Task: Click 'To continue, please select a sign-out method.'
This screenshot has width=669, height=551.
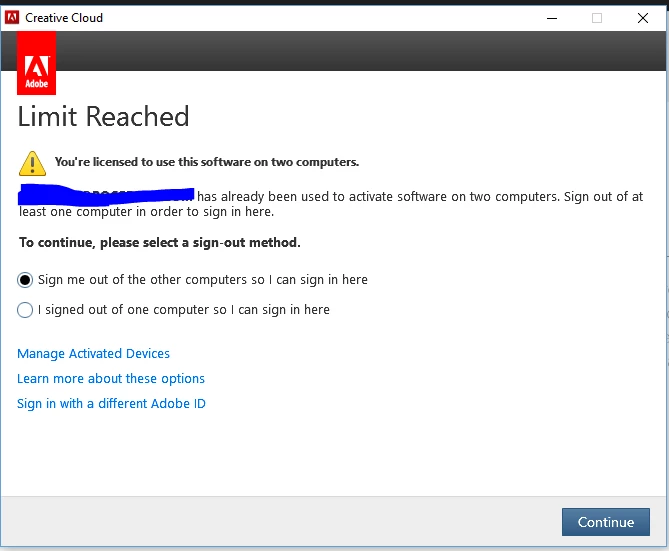Action: tap(160, 242)
